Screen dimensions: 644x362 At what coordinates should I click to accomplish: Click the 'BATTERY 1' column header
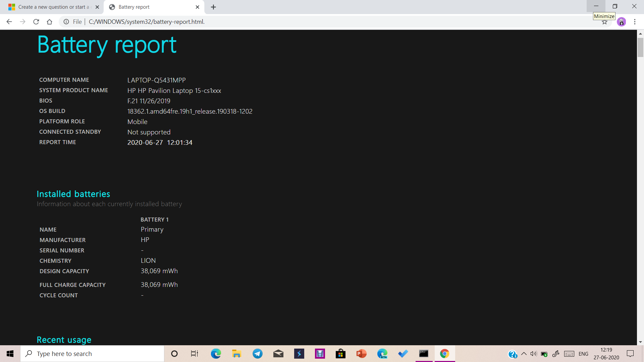tap(154, 220)
